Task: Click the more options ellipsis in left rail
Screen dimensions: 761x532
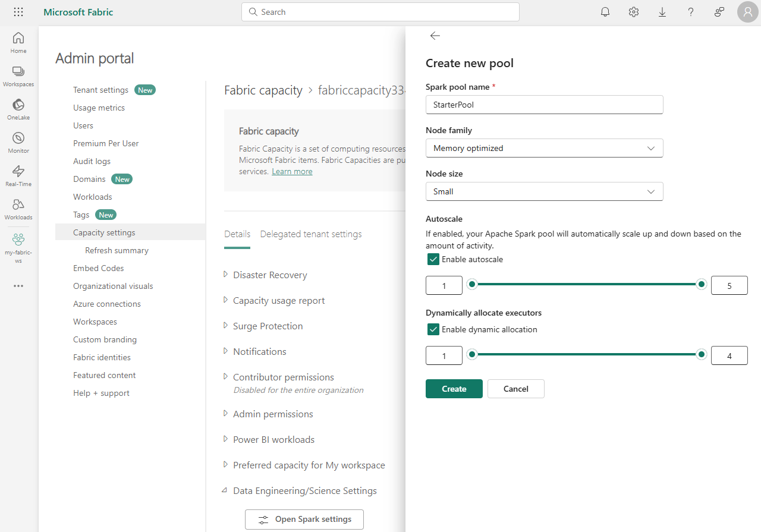Action: 18,286
